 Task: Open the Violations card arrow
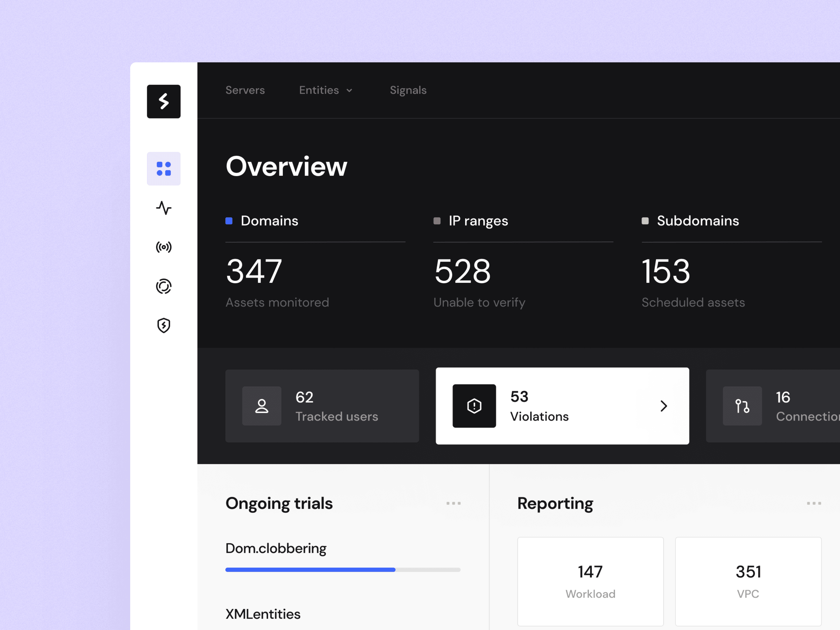tap(663, 406)
